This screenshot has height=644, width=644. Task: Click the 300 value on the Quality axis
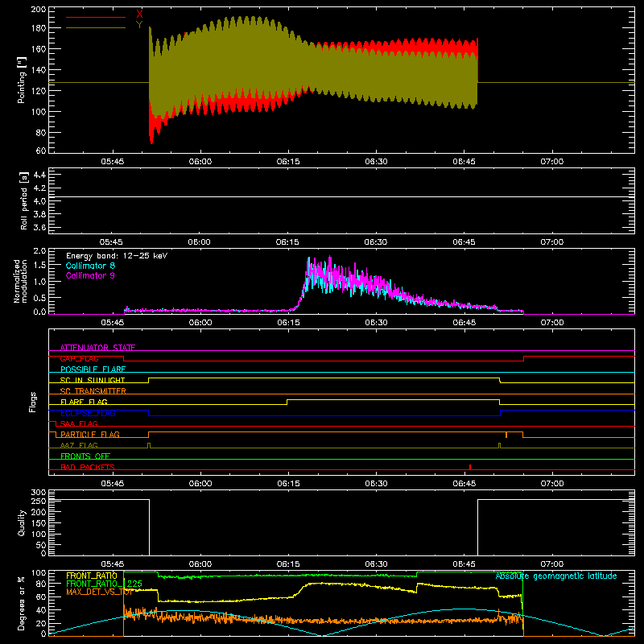38,493
